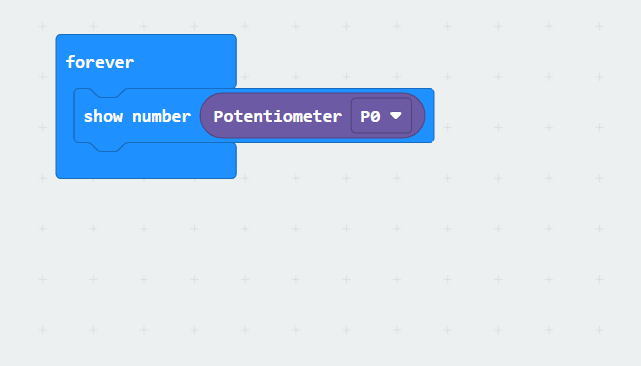Screen dimensions: 641x366
Task: Click the rounded left end of the Potentiometer block
Action: (x=207, y=116)
